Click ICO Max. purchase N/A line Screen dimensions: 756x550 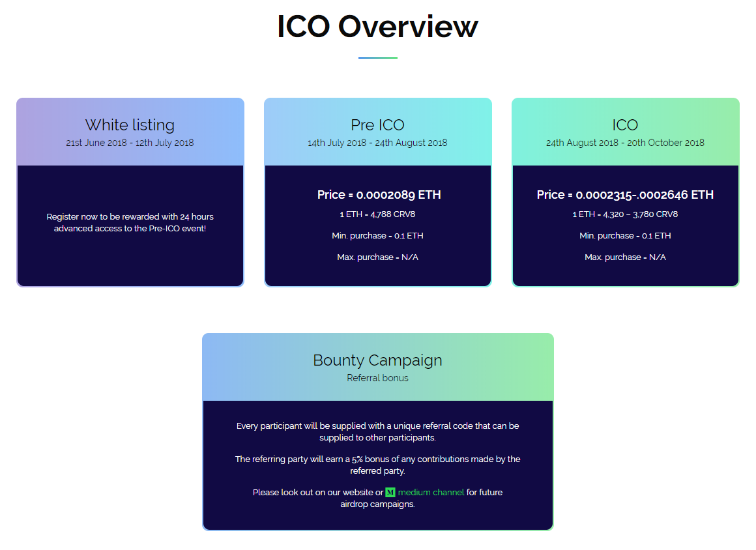tap(626, 257)
